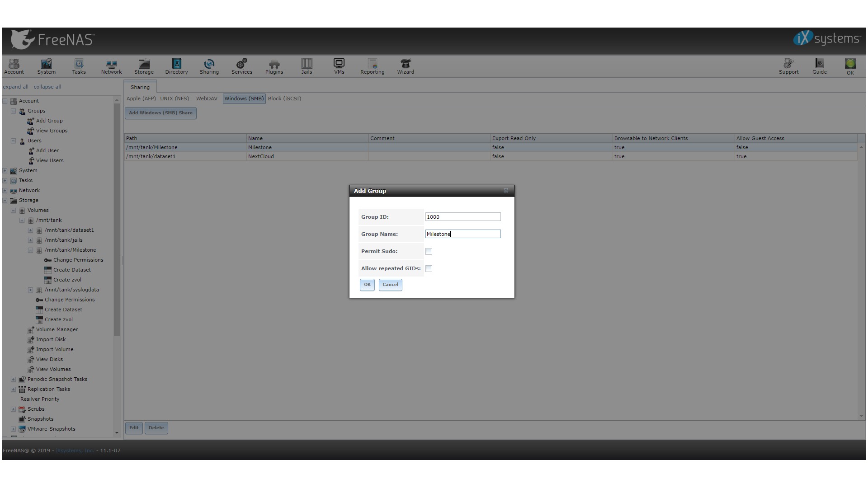Switch to UNIX (NFS) tab
This screenshot has width=868, height=488.
tap(175, 99)
